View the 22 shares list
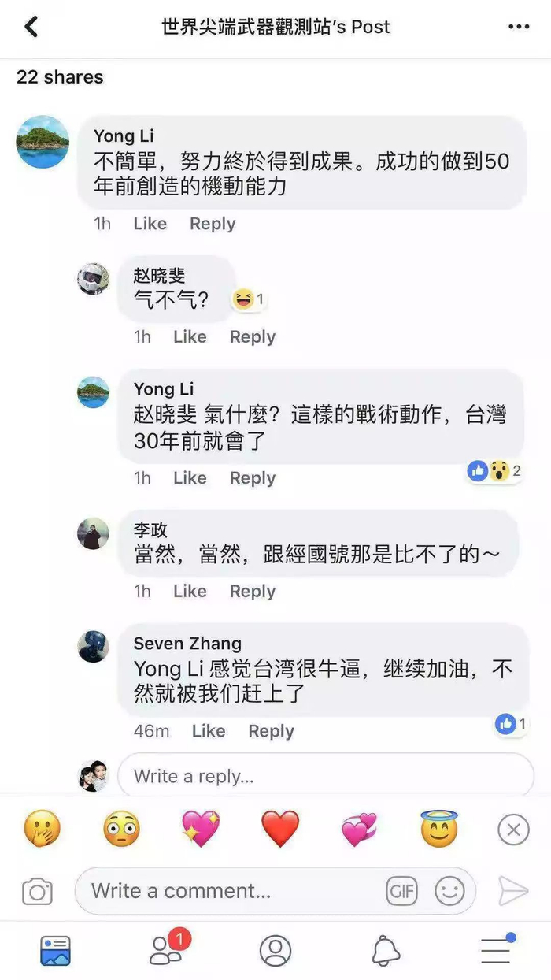This screenshot has height=980, width=551. (60, 77)
